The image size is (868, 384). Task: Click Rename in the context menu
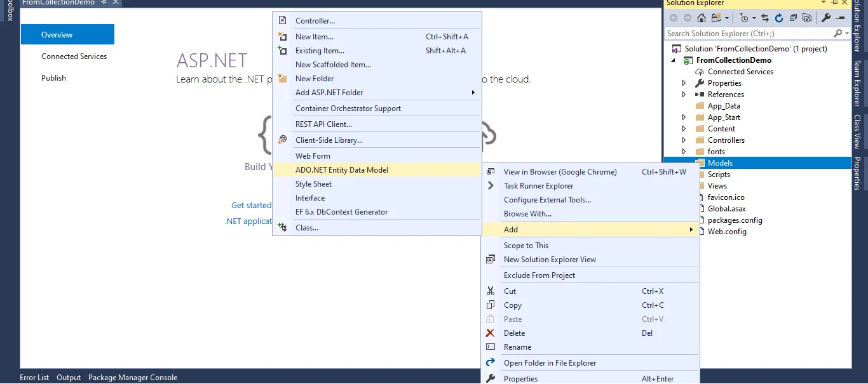590,347
